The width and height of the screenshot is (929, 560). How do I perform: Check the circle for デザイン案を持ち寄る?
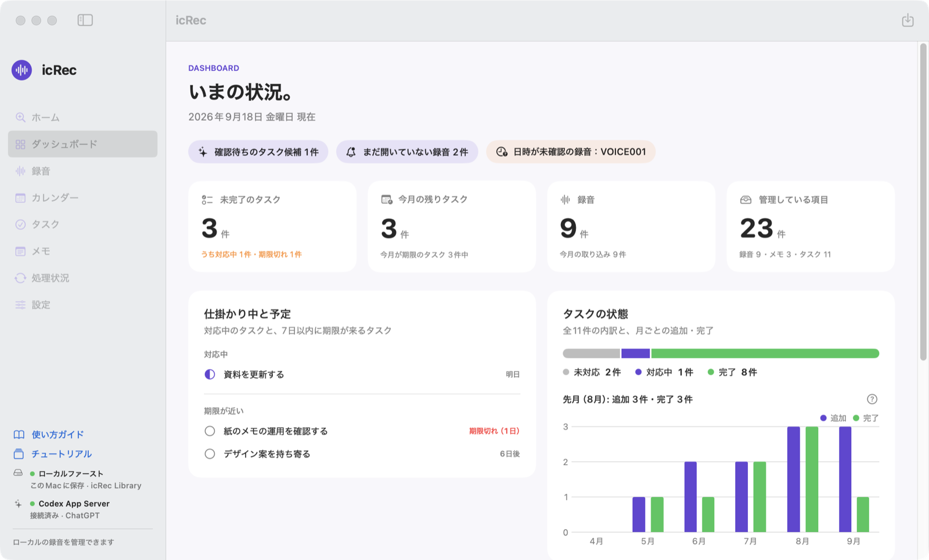click(210, 454)
